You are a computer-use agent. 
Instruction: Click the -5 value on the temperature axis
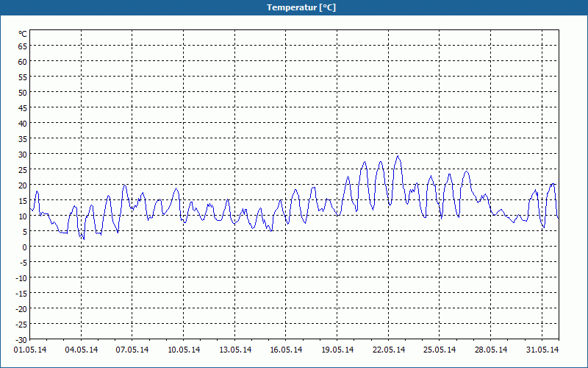[x=24, y=263]
